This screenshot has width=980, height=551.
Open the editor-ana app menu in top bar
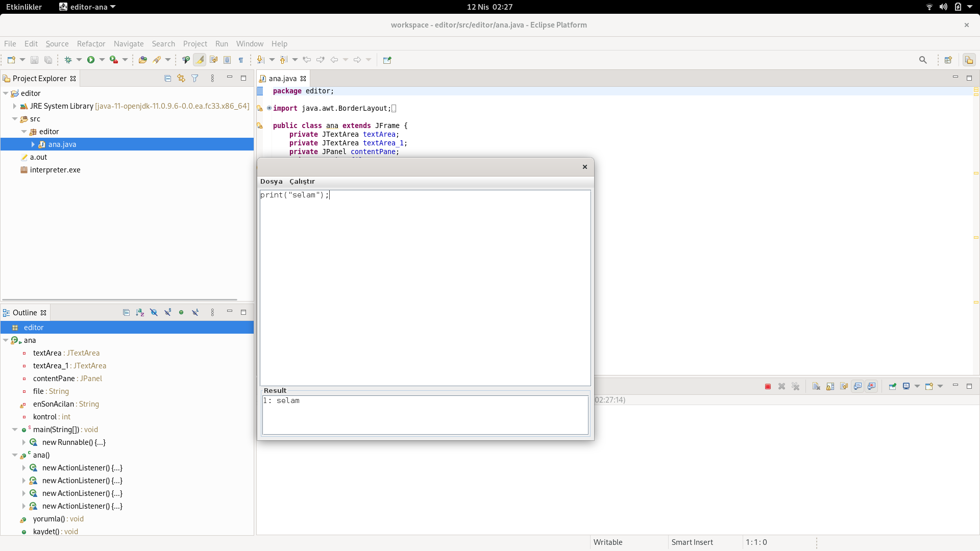[x=87, y=7]
